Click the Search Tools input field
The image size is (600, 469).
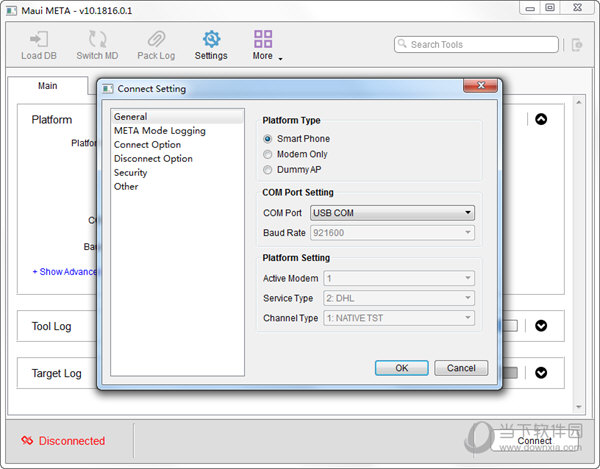tap(476, 45)
